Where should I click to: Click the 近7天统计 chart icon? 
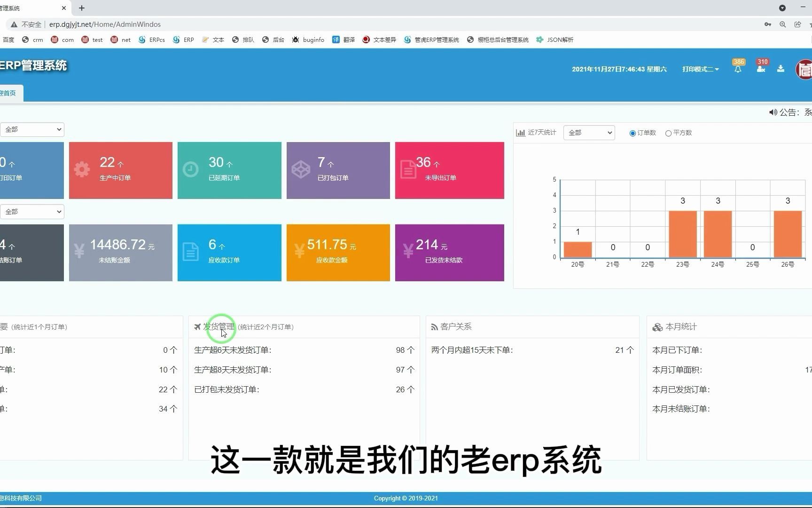pos(520,133)
